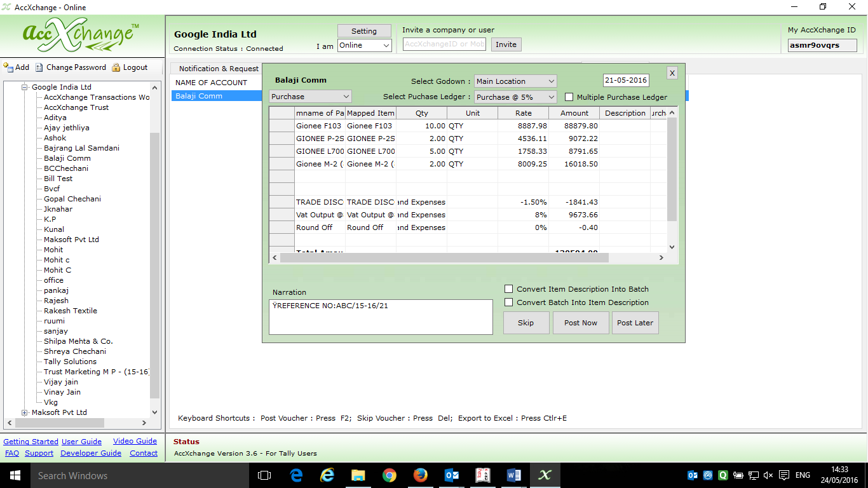Open Outlook from taskbar
Screen dimensions: 868x488
coord(452,475)
